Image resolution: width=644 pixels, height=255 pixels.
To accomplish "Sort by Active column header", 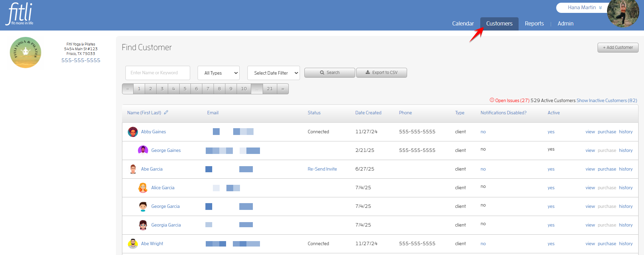I will coord(554,113).
